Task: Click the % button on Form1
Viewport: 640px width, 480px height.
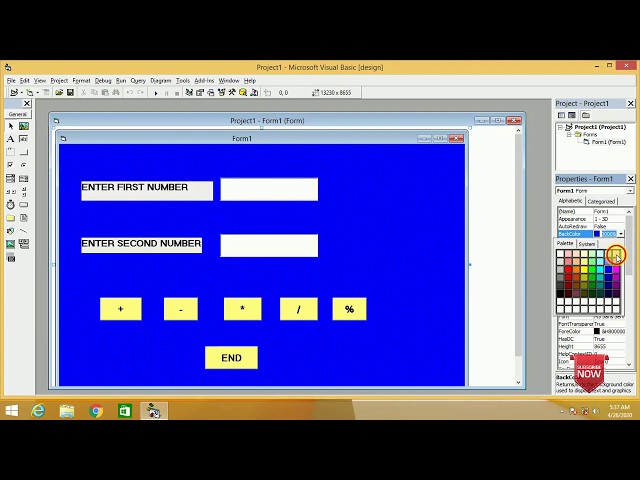Action: click(349, 309)
